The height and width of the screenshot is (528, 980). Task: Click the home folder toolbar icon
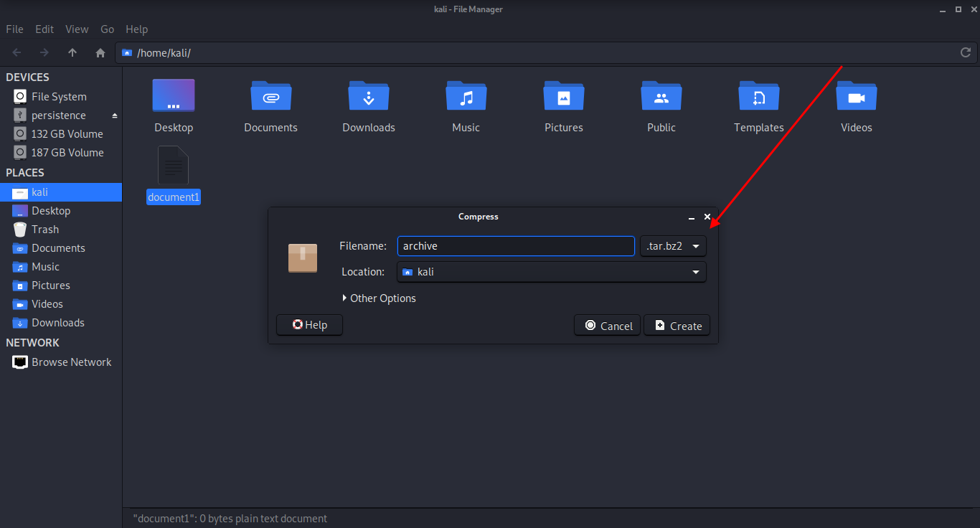pyautogui.click(x=100, y=52)
